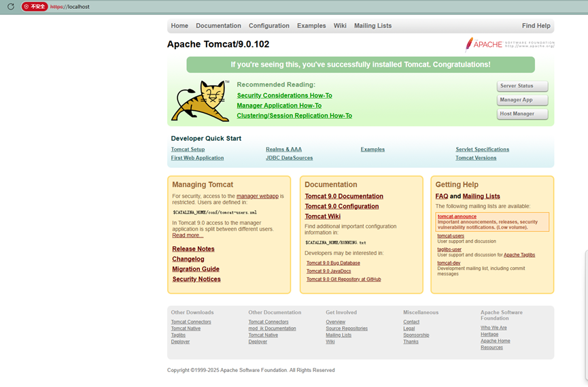
Task: Open Source Repositories link
Action: pos(347,329)
